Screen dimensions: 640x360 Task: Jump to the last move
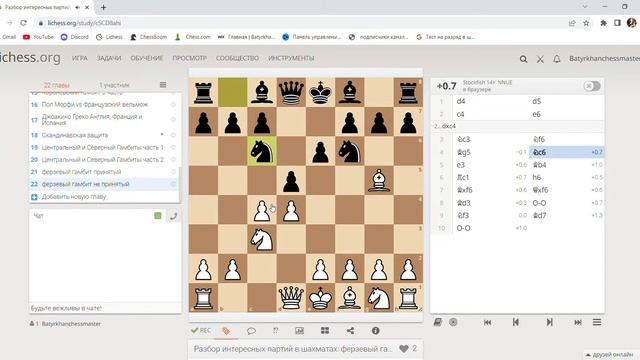[x=578, y=322]
